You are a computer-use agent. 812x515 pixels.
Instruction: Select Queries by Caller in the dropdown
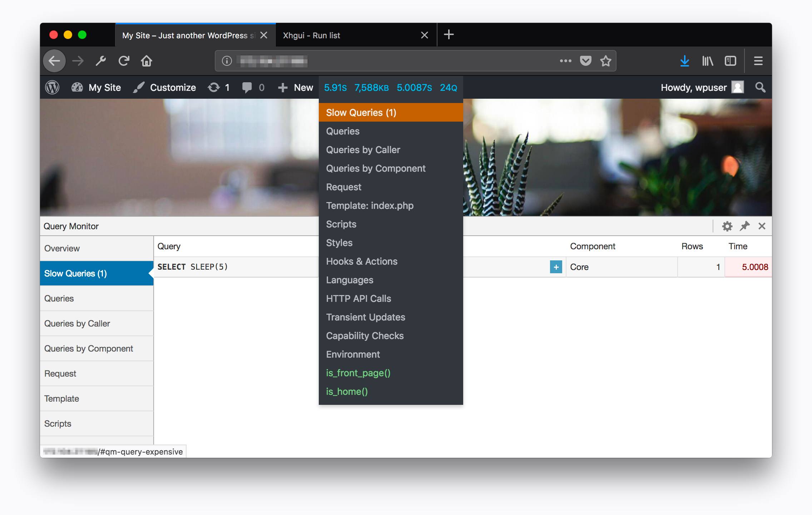coord(363,149)
